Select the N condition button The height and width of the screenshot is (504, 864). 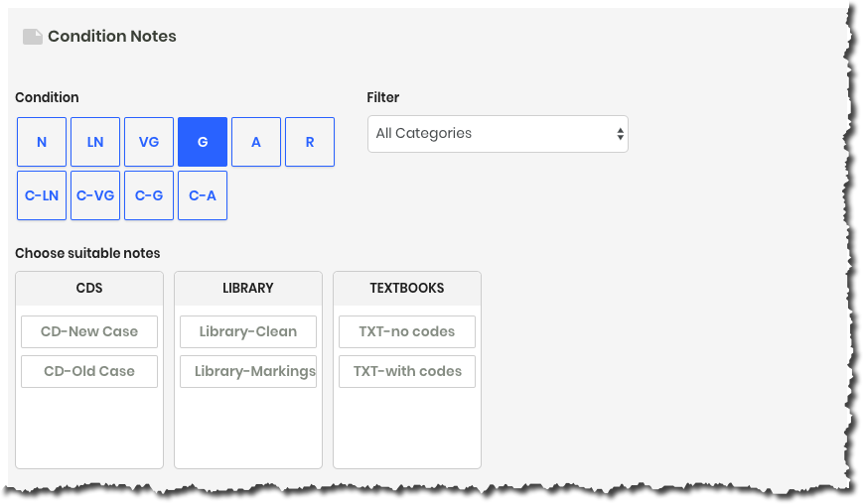point(42,142)
